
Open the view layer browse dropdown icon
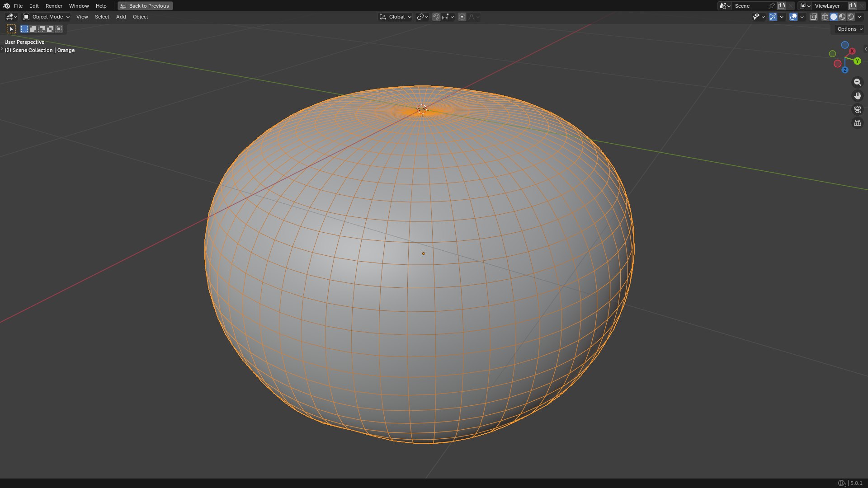[805, 6]
